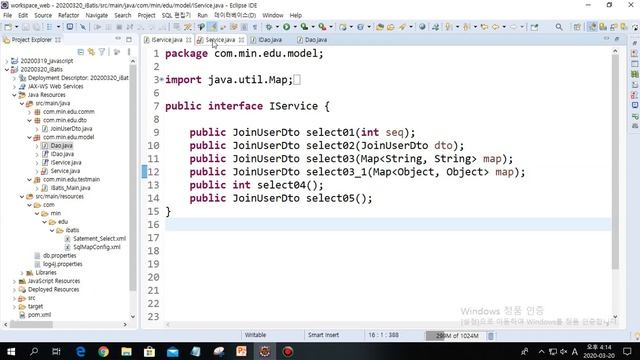Click the editor vertical scrollbar
Screen dimensions: 640x360
click(x=615, y=163)
